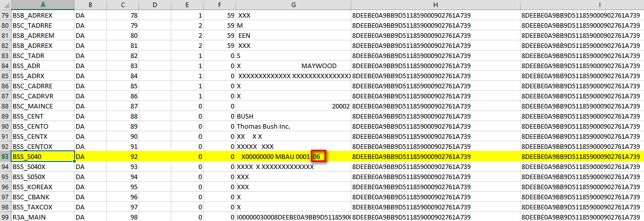Click column E value 1 in row 86

[186, 96]
